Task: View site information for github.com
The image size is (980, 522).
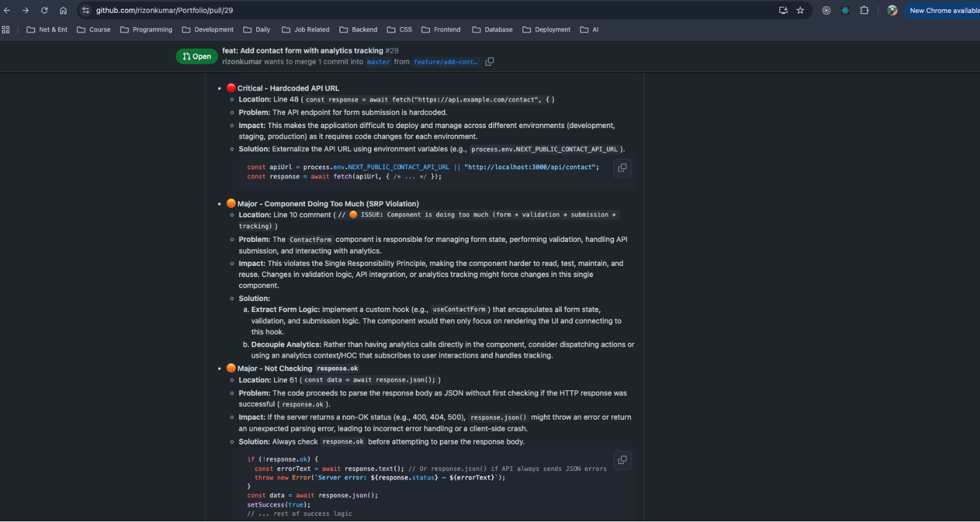Action: tap(86, 10)
